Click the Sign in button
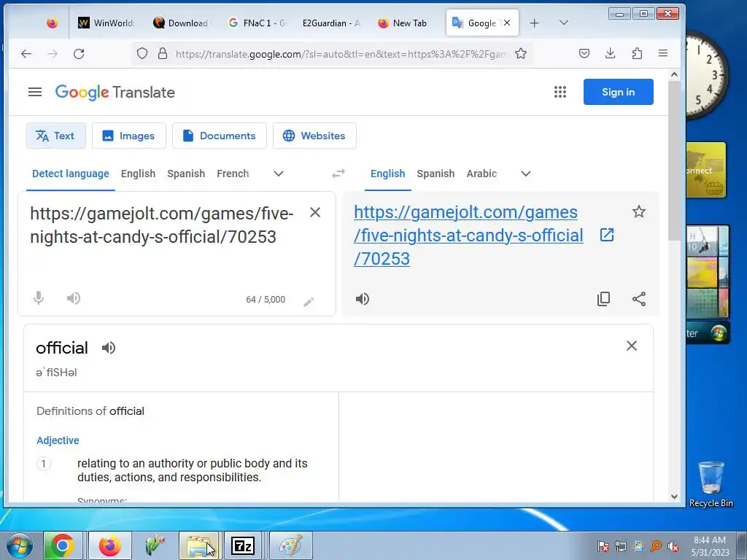 (619, 92)
